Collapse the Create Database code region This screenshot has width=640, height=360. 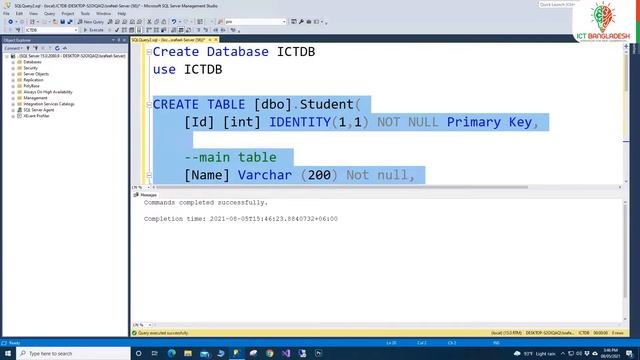(149, 52)
